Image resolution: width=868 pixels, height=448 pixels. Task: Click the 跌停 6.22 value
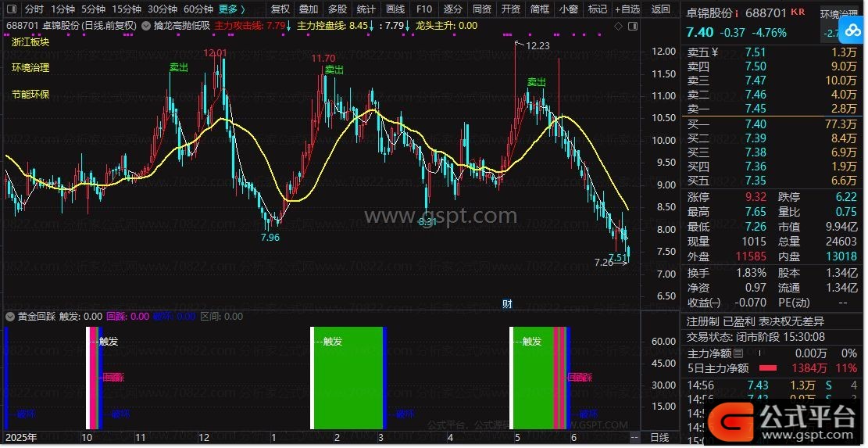point(846,197)
